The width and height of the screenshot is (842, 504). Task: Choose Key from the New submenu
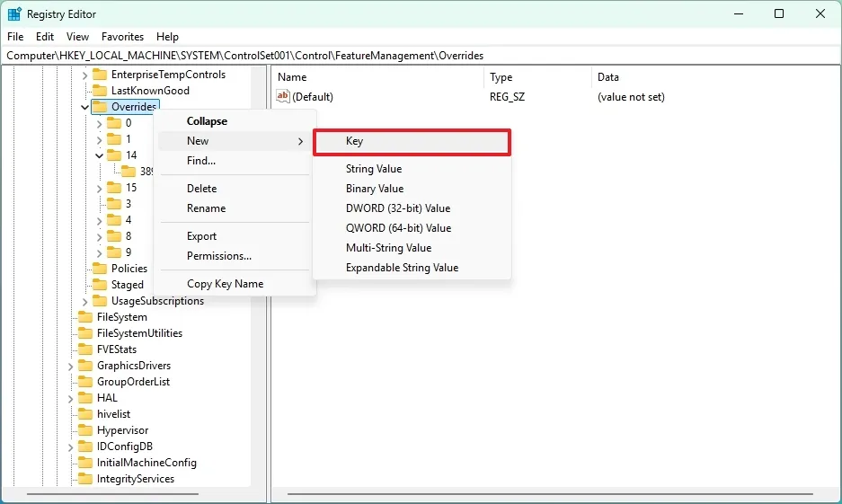[x=412, y=142]
